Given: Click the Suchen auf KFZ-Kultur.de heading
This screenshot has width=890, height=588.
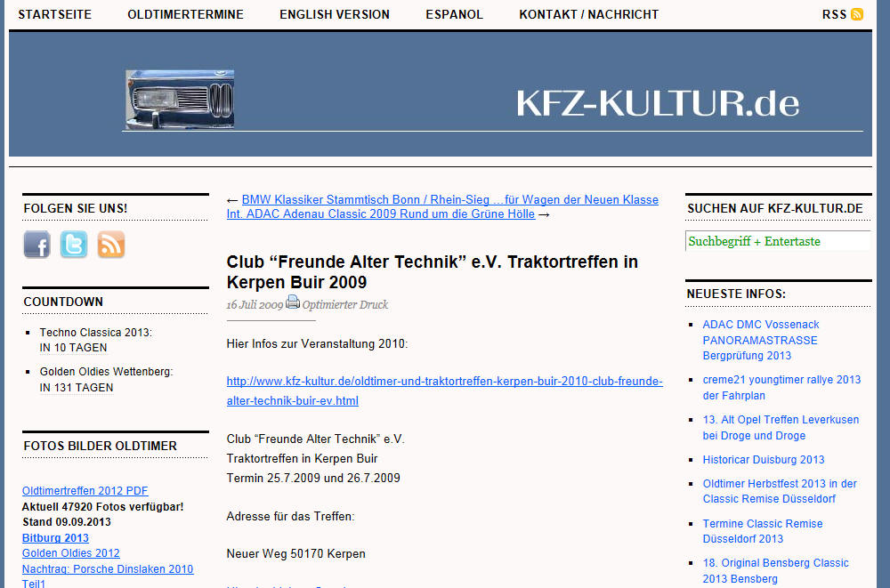Looking at the screenshot, I should (x=775, y=208).
